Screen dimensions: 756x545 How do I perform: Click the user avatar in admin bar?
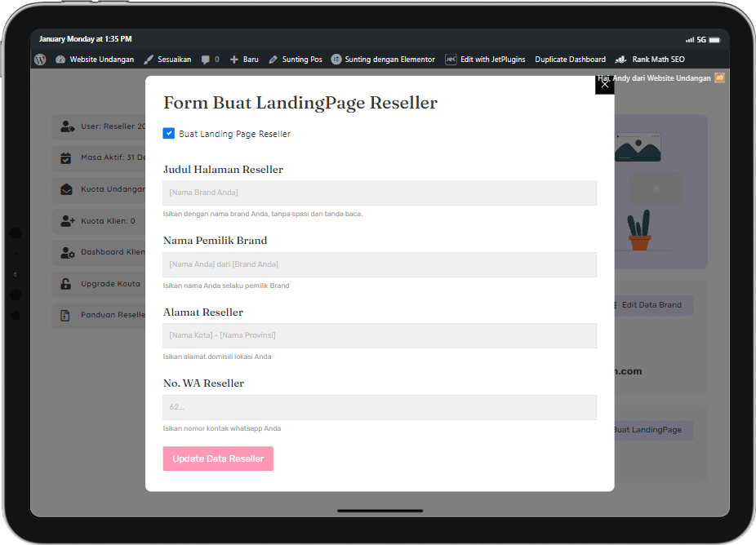[719, 78]
